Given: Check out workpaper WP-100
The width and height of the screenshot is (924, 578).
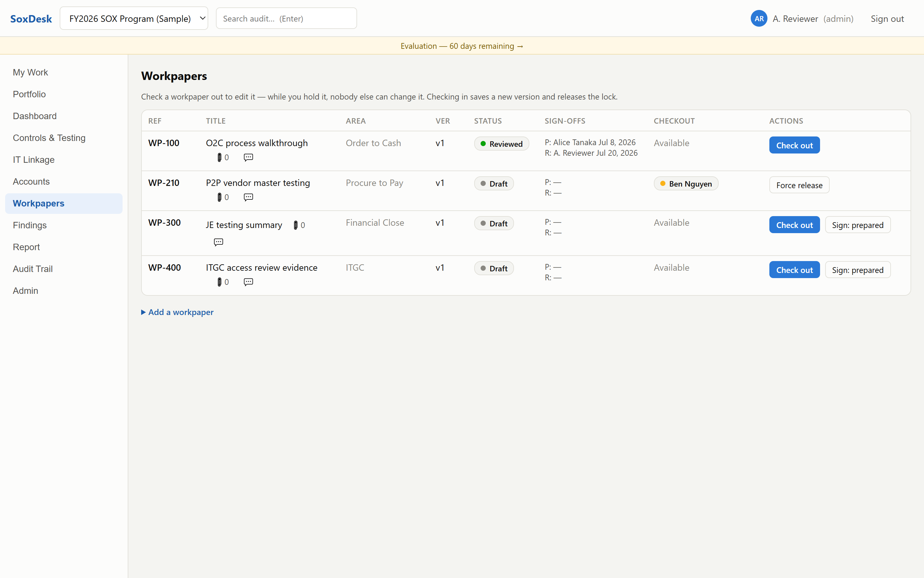Looking at the screenshot, I should point(794,145).
